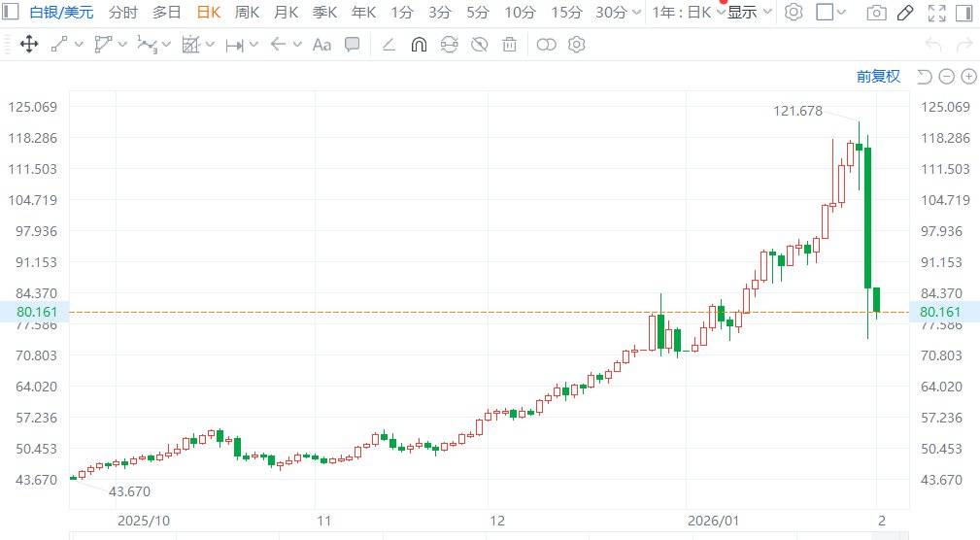
Task: Toggle the right sidebar panel
Action: point(964,13)
